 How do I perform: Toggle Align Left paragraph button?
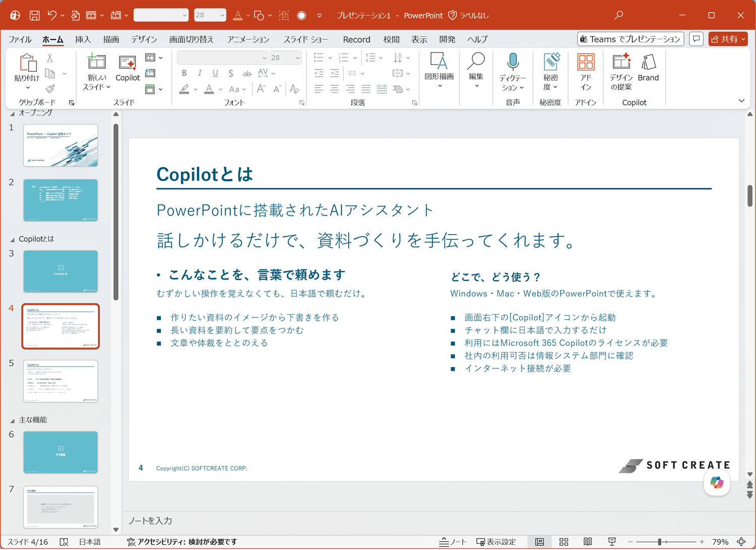pyautogui.click(x=319, y=89)
